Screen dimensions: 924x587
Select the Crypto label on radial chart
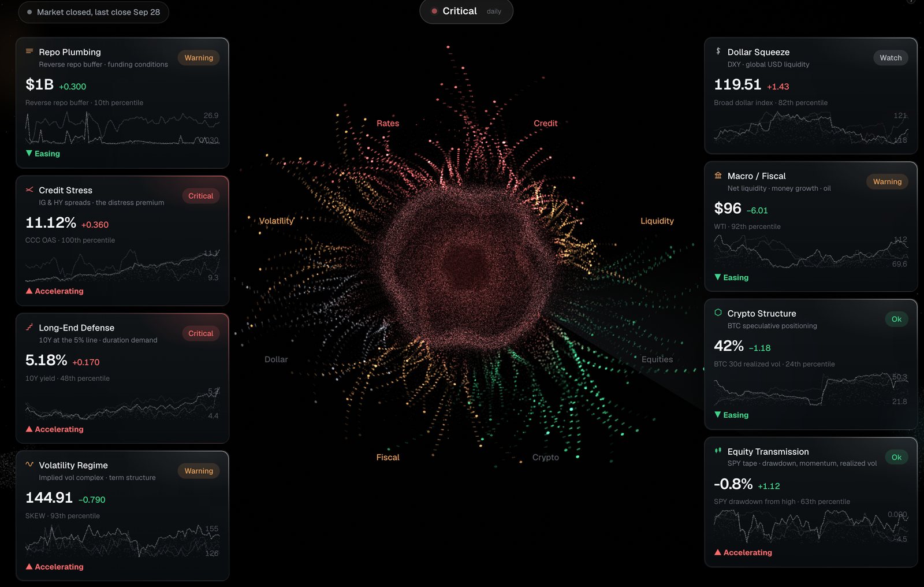click(x=545, y=457)
